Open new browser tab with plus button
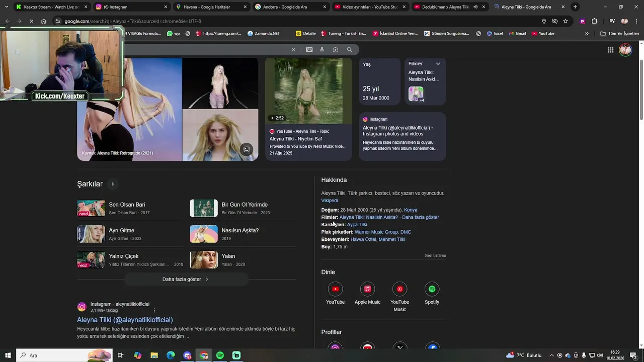The width and height of the screenshot is (644, 362). pos(575,7)
